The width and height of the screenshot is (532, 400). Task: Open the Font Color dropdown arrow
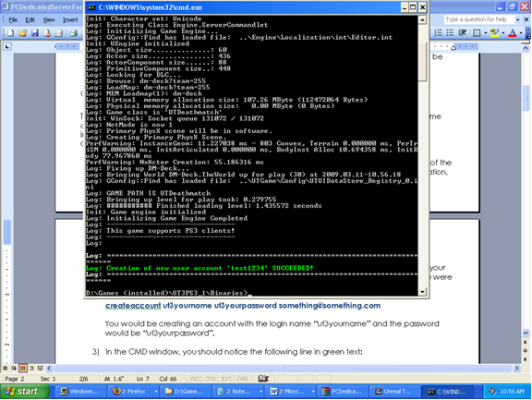pyautogui.click(x=521, y=33)
